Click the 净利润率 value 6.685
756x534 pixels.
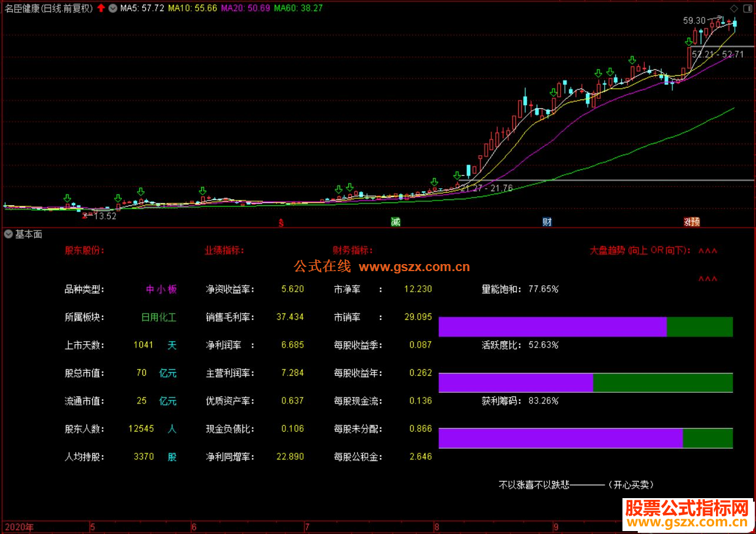292,345
